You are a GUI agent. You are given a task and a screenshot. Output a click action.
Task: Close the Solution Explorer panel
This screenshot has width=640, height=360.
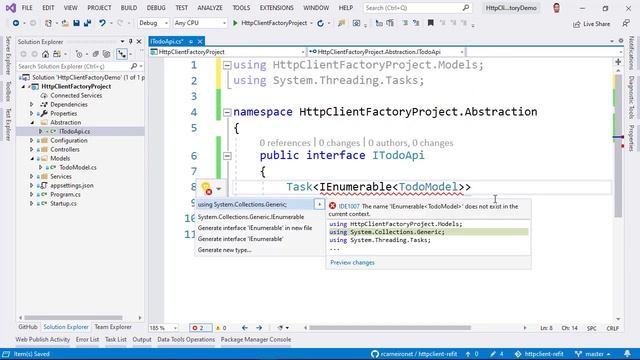139,42
